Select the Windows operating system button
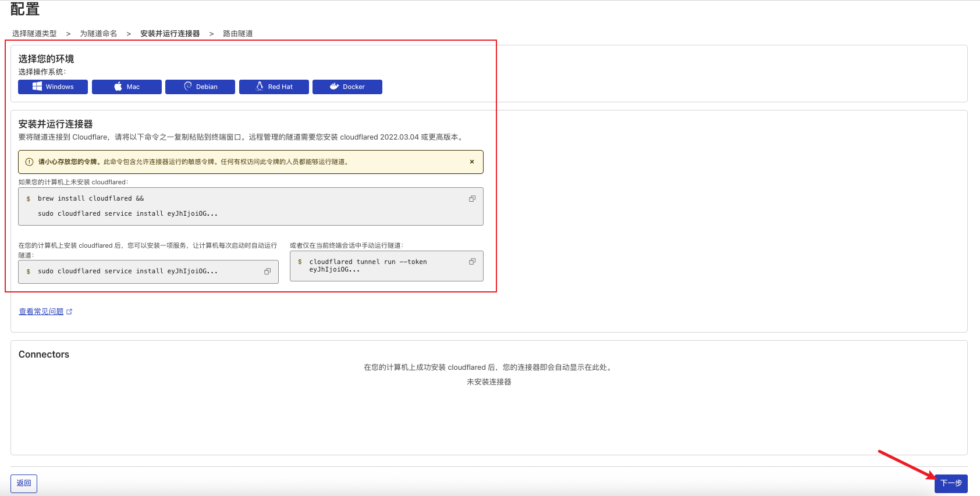This screenshot has width=980, height=496. pos(53,87)
